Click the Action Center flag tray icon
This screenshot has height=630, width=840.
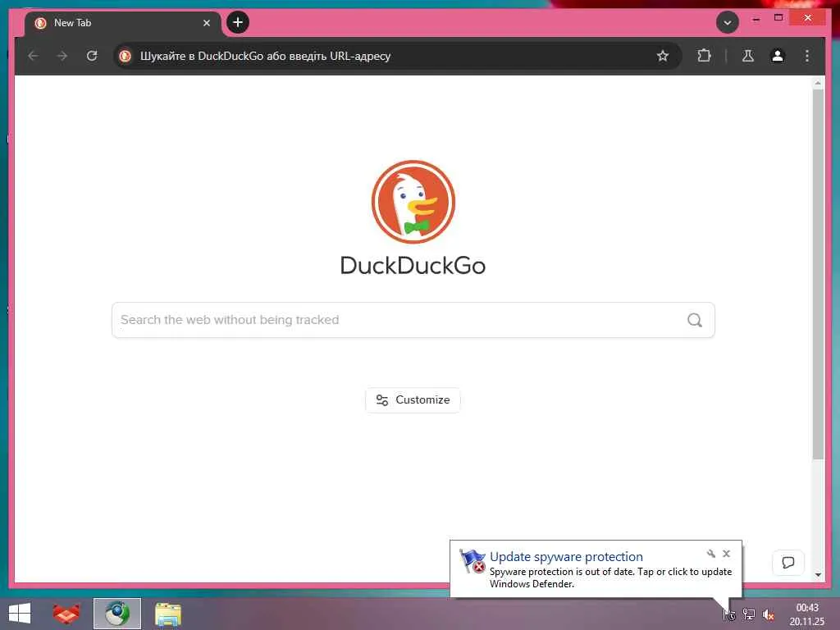tap(729, 615)
